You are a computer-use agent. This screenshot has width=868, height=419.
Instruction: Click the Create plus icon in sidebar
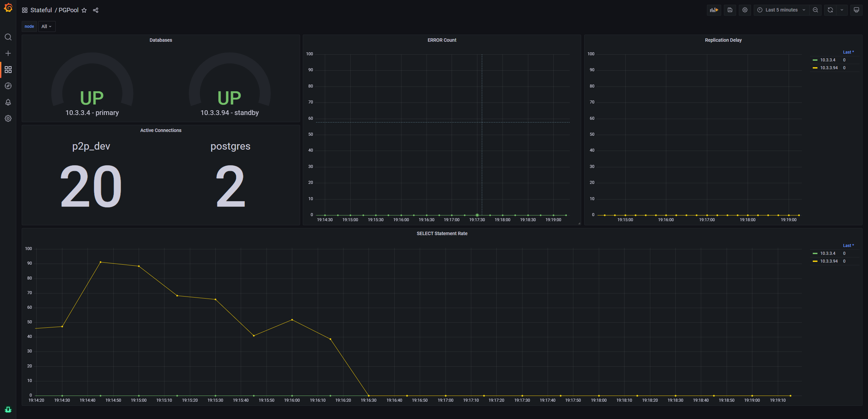click(8, 53)
